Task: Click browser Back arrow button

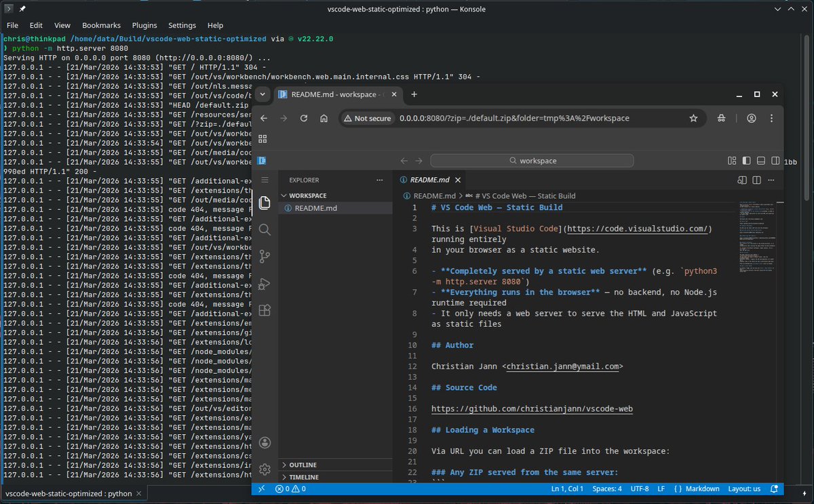Action: [x=264, y=118]
